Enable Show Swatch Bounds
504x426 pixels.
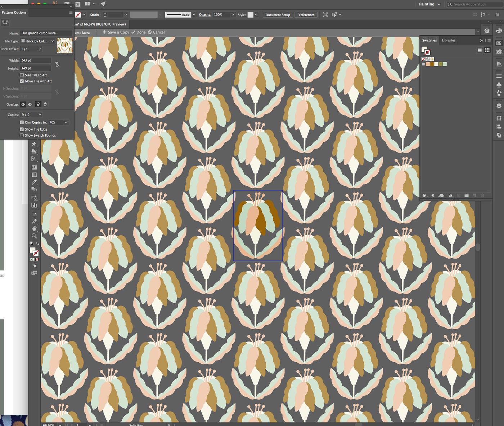[22, 135]
